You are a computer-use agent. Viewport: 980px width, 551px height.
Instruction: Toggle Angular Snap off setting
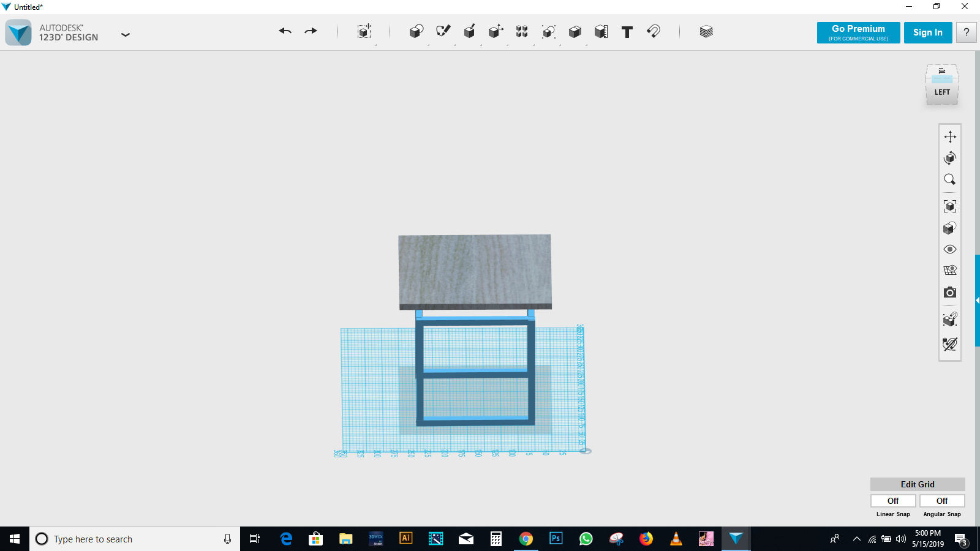pos(941,500)
